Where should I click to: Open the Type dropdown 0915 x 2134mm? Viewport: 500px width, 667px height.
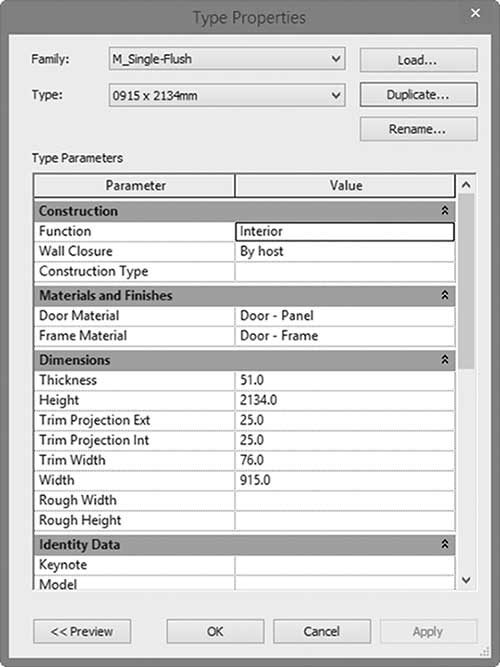click(227, 95)
